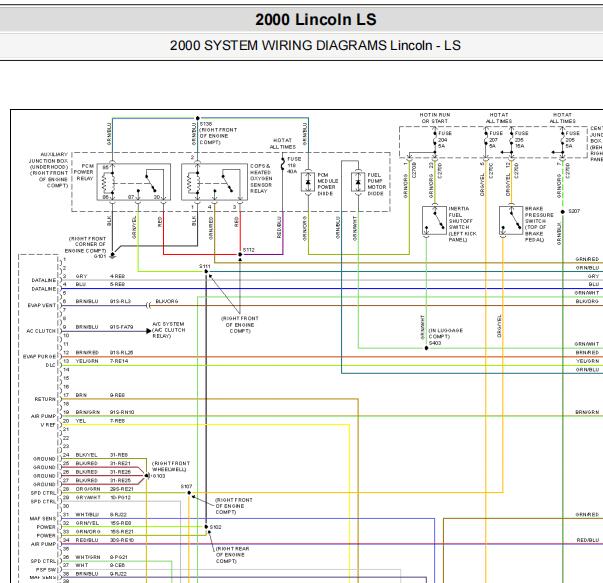Select the '2000 SYSTEM WIRING DIAGRAMS Lincoln - LS' subtitle
This screenshot has height=583, width=603.
point(315,45)
